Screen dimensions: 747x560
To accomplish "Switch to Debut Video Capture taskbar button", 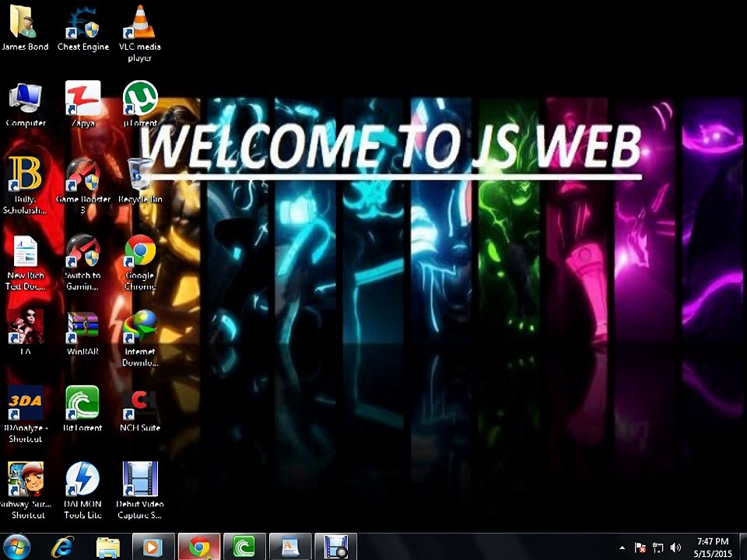I will coord(336,547).
